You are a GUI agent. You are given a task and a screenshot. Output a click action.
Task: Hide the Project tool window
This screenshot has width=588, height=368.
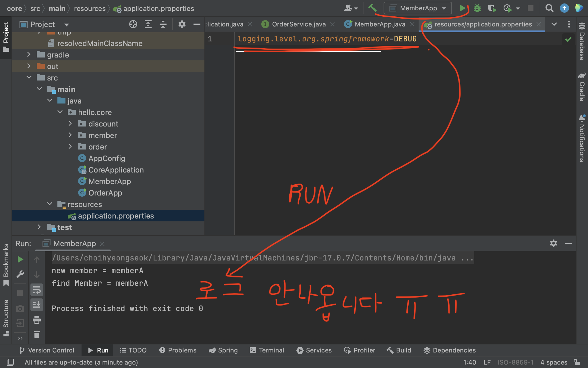click(197, 24)
